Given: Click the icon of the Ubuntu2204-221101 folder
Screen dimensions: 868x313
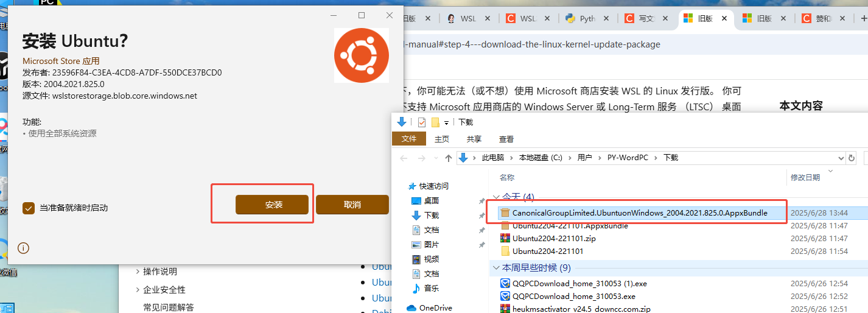Looking at the screenshot, I should [505, 251].
